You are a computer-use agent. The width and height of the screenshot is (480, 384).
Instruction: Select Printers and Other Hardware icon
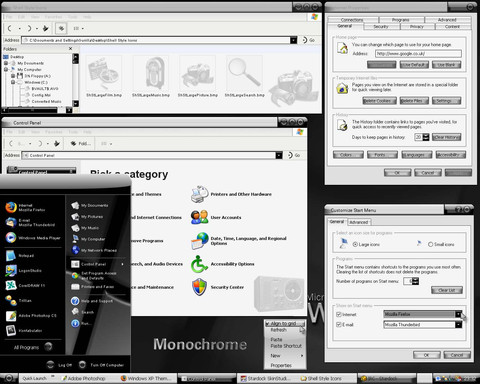199,194
